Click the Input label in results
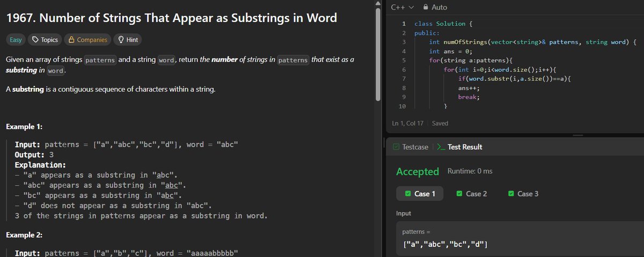The image size is (644, 257). click(x=404, y=213)
